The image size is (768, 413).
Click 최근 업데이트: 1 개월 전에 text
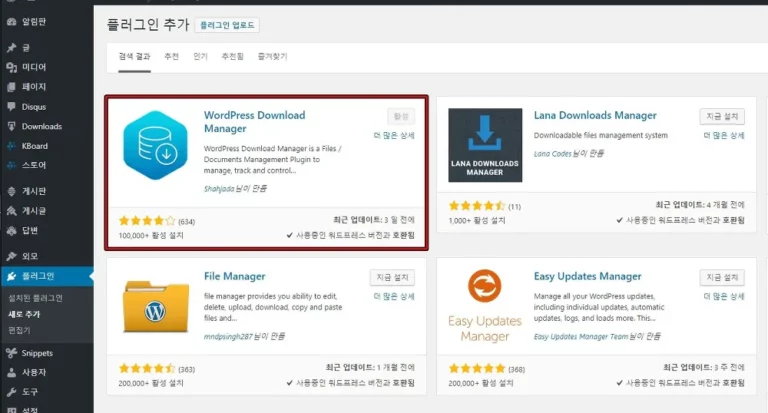370,367
